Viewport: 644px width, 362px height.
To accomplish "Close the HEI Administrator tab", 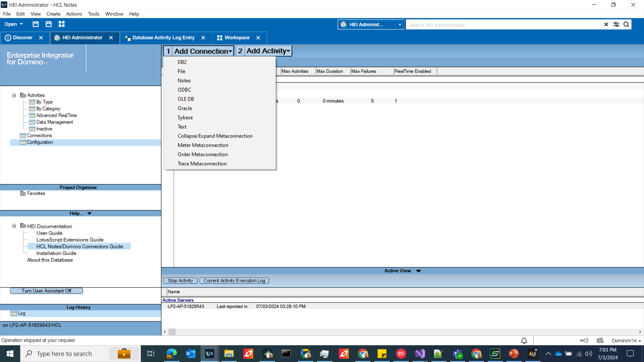I will pos(111,38).
